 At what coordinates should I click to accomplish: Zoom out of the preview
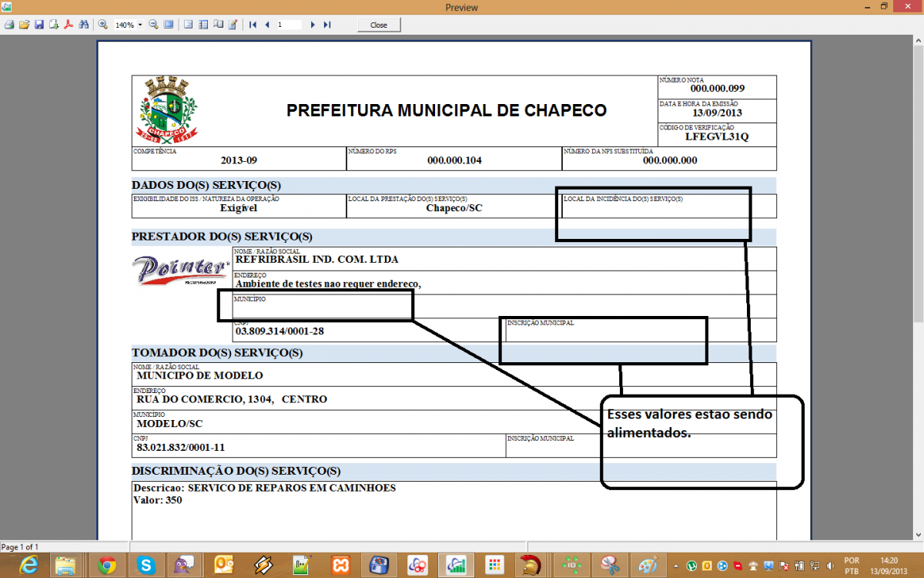point(153,25)
